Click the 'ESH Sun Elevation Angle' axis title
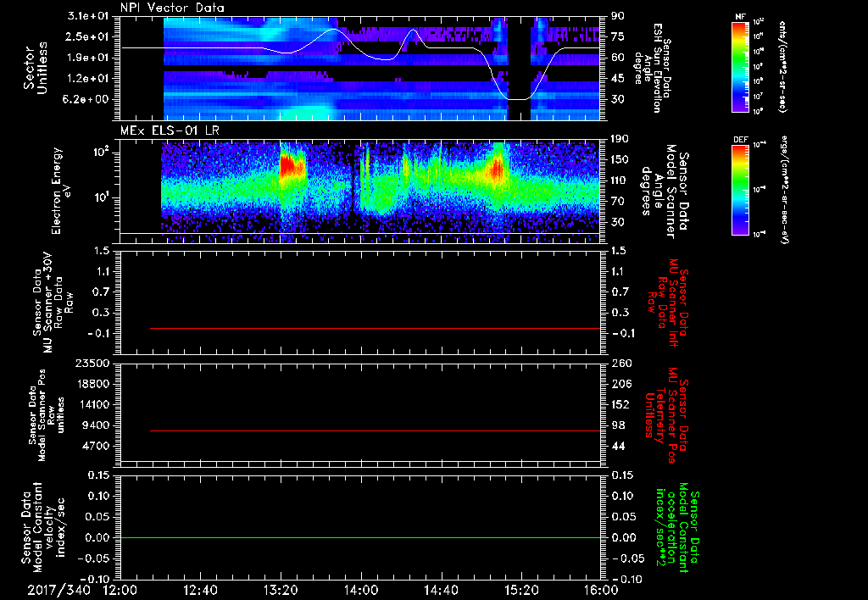The image size is (868, 600). click(x=654, y=68)
